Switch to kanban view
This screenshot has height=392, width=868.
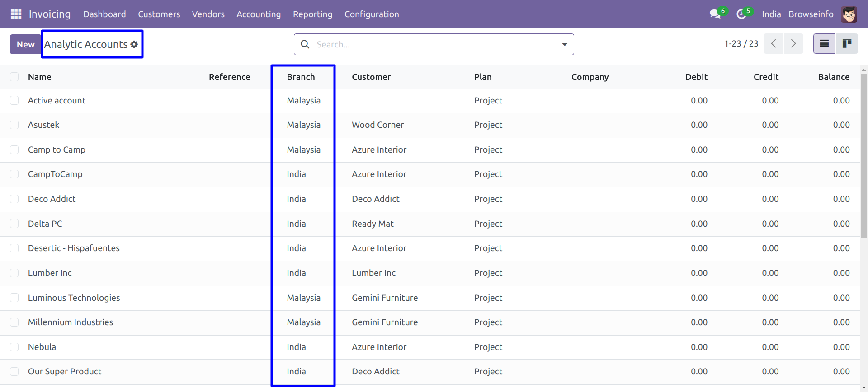[x=847, y=44]
